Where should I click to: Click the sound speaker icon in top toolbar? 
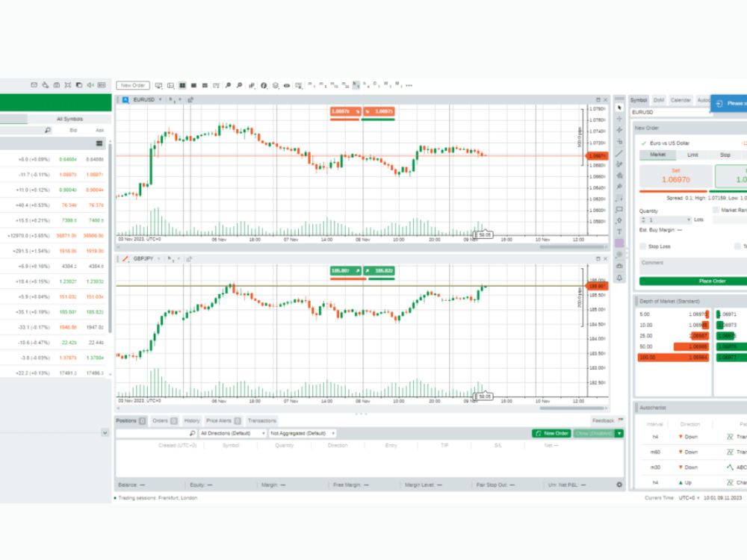click(x=90, y=85)
